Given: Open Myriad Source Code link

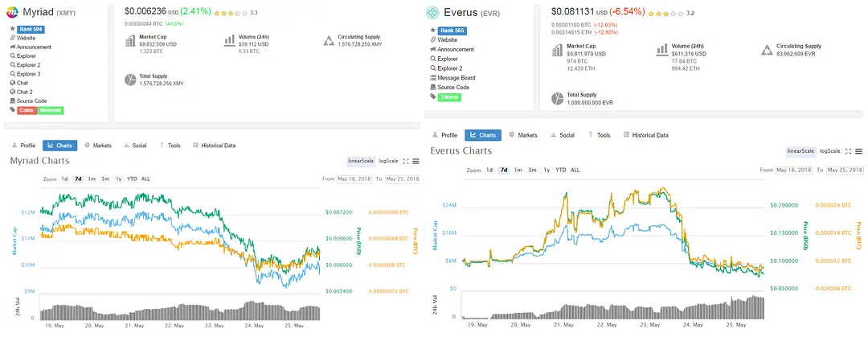Looking at the screenshot, I should click(x=31, y=101).
